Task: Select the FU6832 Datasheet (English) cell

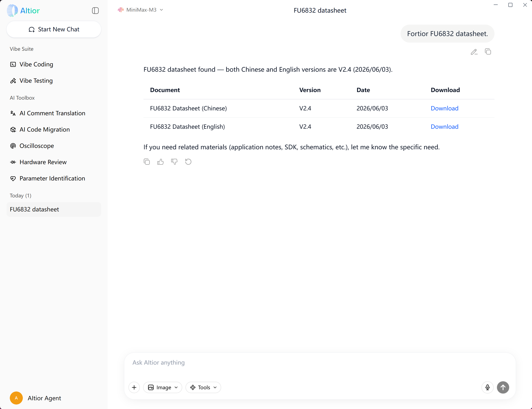Action: click(x=187, y=127)
